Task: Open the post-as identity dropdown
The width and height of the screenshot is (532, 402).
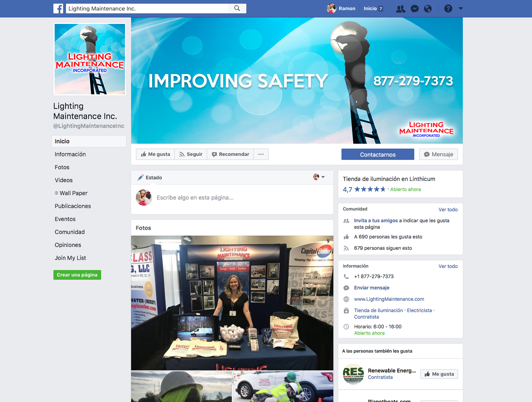Action: 319,177
